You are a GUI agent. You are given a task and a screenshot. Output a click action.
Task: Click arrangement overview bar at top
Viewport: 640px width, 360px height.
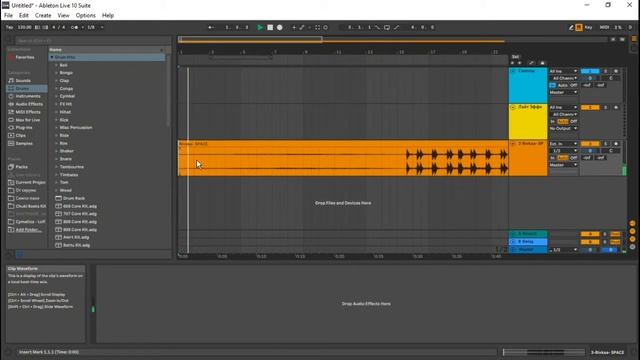[393, 40]
